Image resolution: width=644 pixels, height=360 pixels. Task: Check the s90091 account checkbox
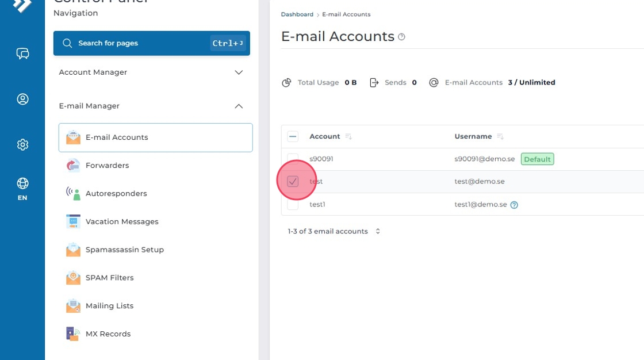[x=293, y=159]
